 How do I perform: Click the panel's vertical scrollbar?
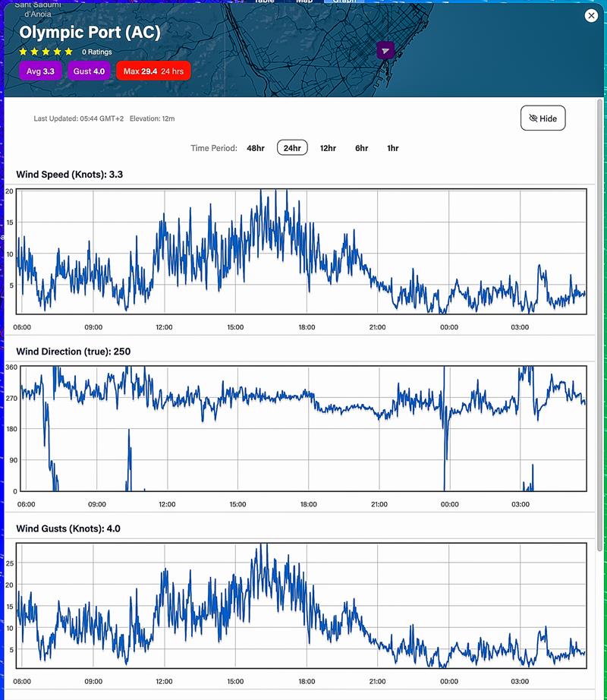click(600, 326)
